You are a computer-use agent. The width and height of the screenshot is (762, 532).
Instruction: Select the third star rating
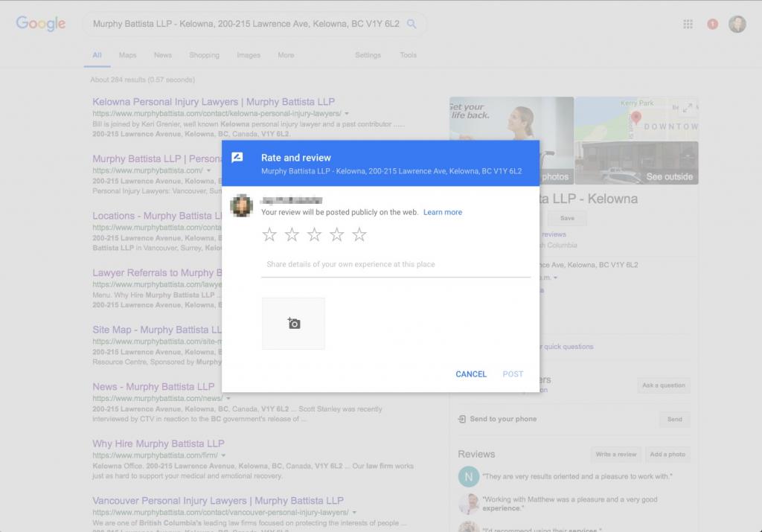[x=315, y=234]
